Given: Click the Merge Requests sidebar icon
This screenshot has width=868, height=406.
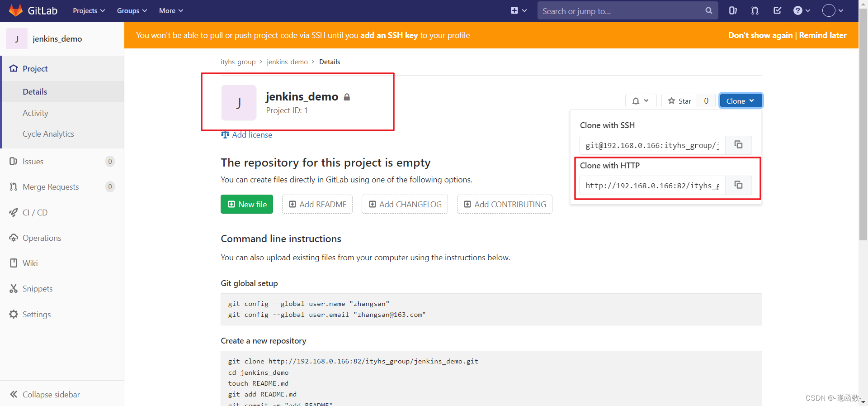Looking at the screenshot, I should click(x=14, y=186).
